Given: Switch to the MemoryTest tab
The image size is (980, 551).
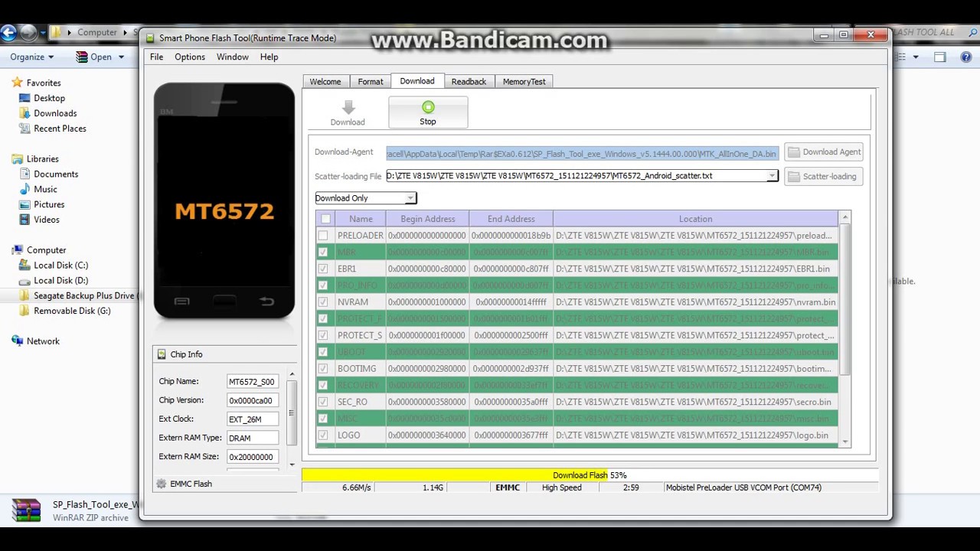Looking at the screenshot, I should coord(524,82).
